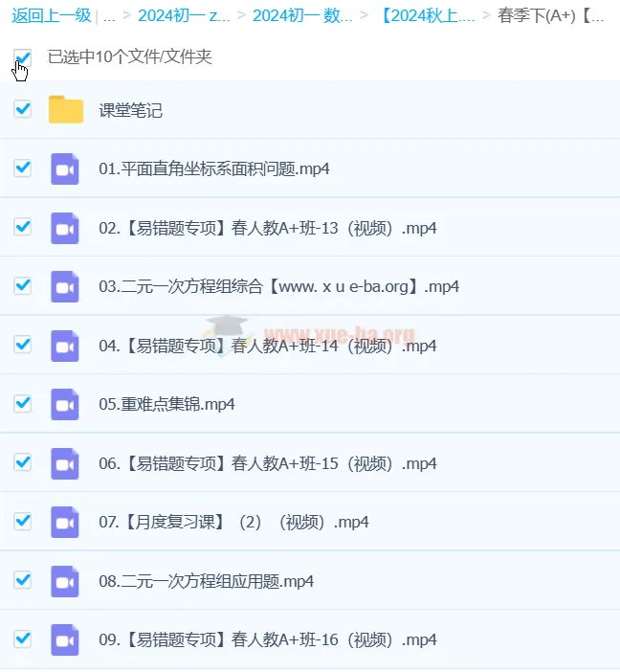
Task: Open file 05.重难点集锦.mp4
Action: coord(166,405)
